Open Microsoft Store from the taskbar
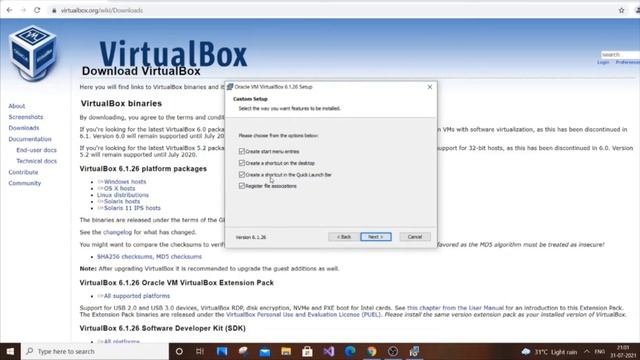Image resolution: width=640 pixels, height=360 pixels. (307, 351)
